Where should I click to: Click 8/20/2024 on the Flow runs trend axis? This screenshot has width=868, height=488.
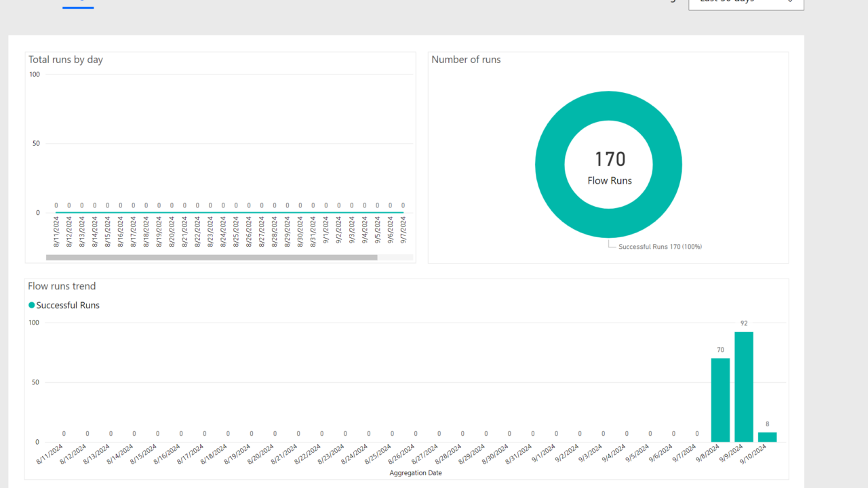coord(262,455)
